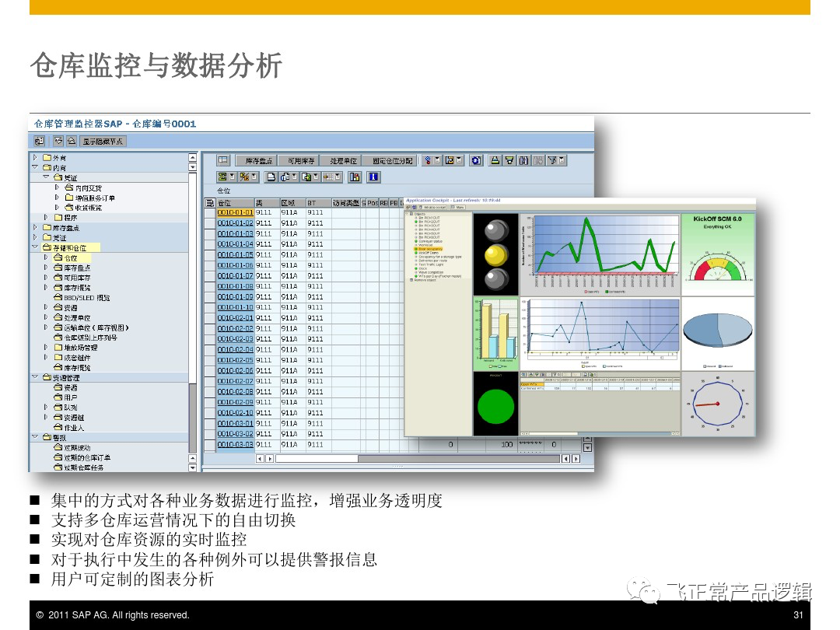840x630 pixels.
Task: Click the blue information icon
Action: pos(373,177)
